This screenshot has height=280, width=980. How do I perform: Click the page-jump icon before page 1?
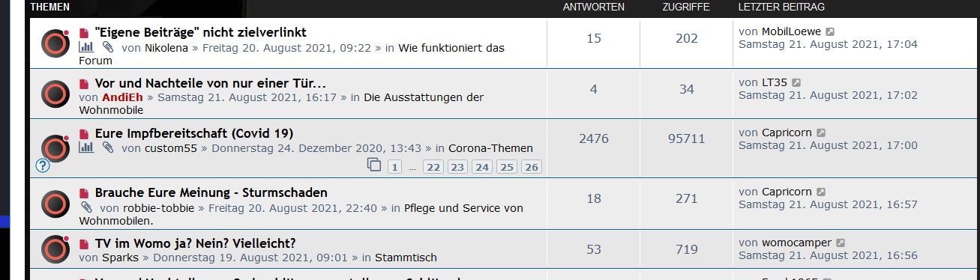tap(374, 165)
